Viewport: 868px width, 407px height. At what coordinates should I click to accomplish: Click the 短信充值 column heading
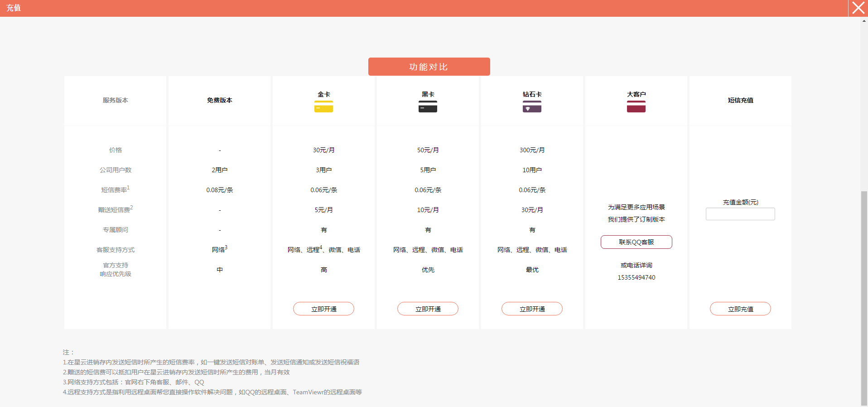(x=740, y=100)
